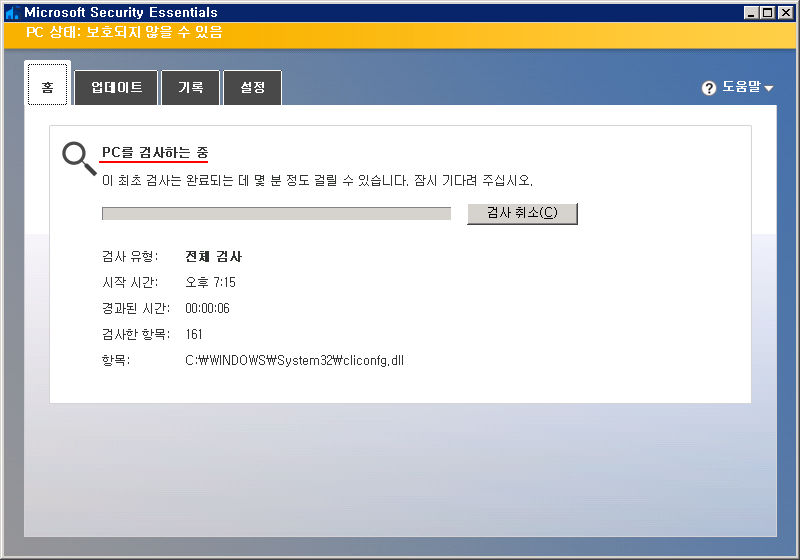This screenshot has width=800, height=560.
Task: Click the help question mark icon
Action: point(709,88)
